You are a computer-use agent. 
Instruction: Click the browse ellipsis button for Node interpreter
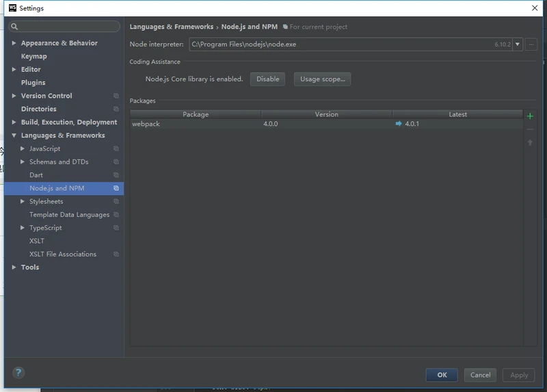point(531,44)
